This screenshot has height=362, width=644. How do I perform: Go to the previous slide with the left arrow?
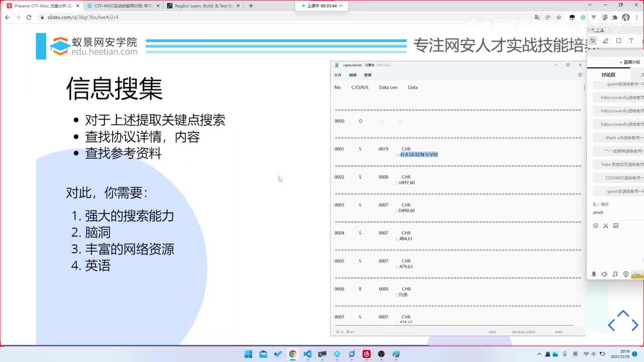611,326
